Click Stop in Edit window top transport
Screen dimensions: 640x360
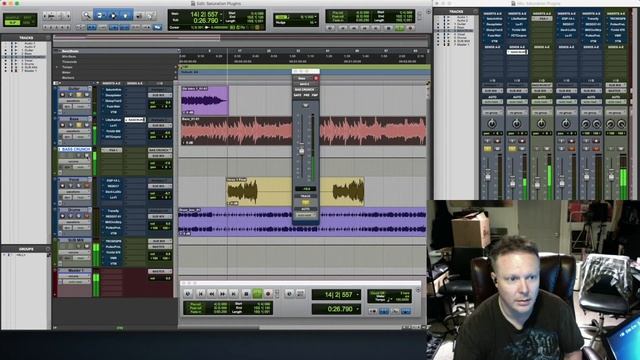[x=388, y=28]
